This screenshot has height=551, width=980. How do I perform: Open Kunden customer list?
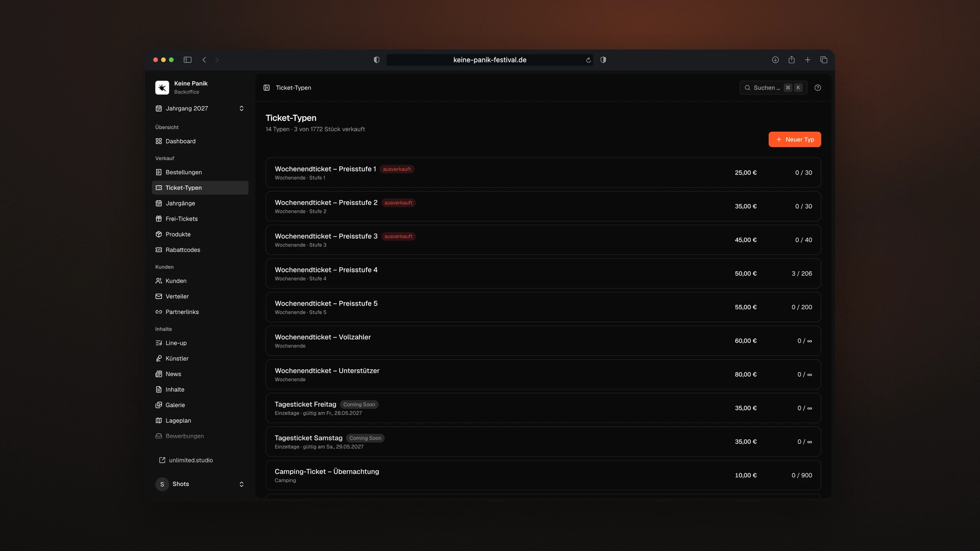coord(200,281)
